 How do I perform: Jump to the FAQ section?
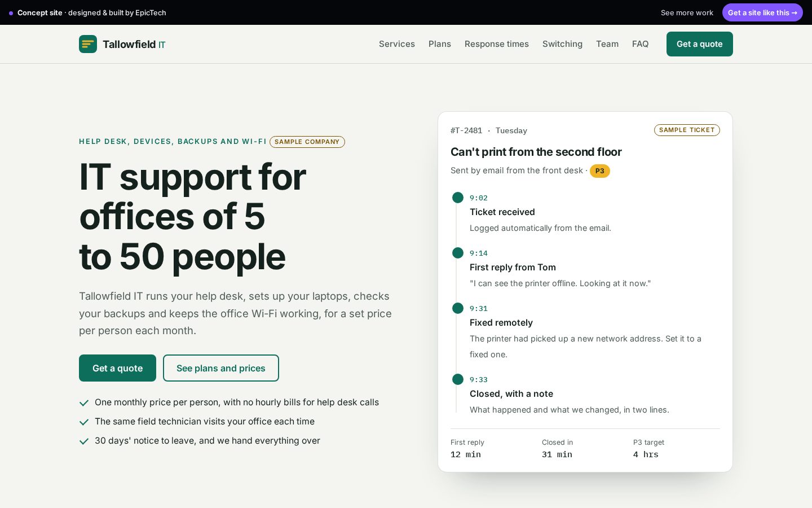640,44
